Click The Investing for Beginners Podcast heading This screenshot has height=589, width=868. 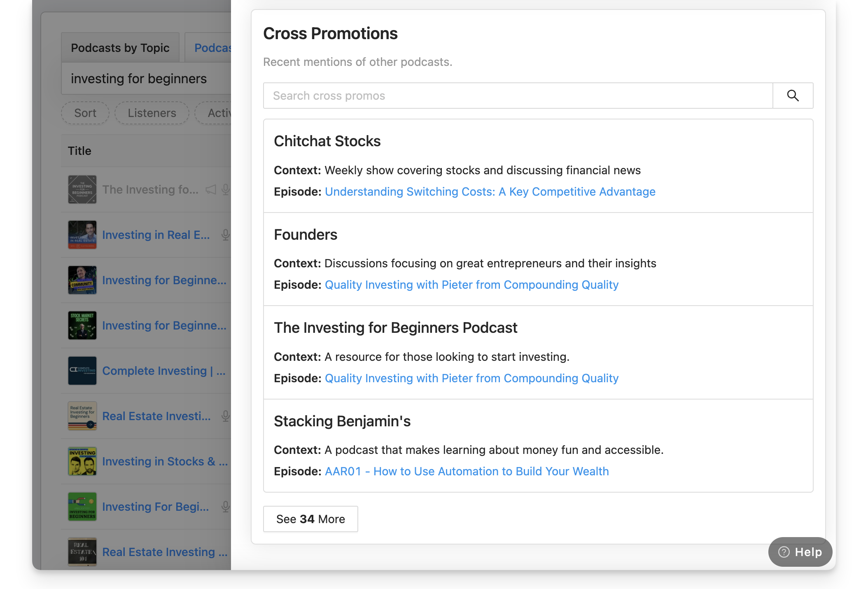pyautogui.click(x=396, y=327)
